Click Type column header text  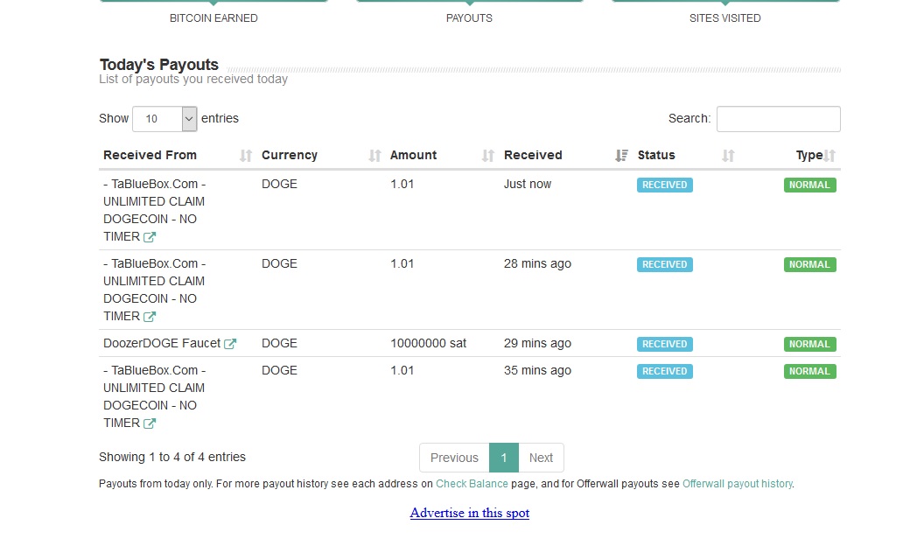[809, 155]
